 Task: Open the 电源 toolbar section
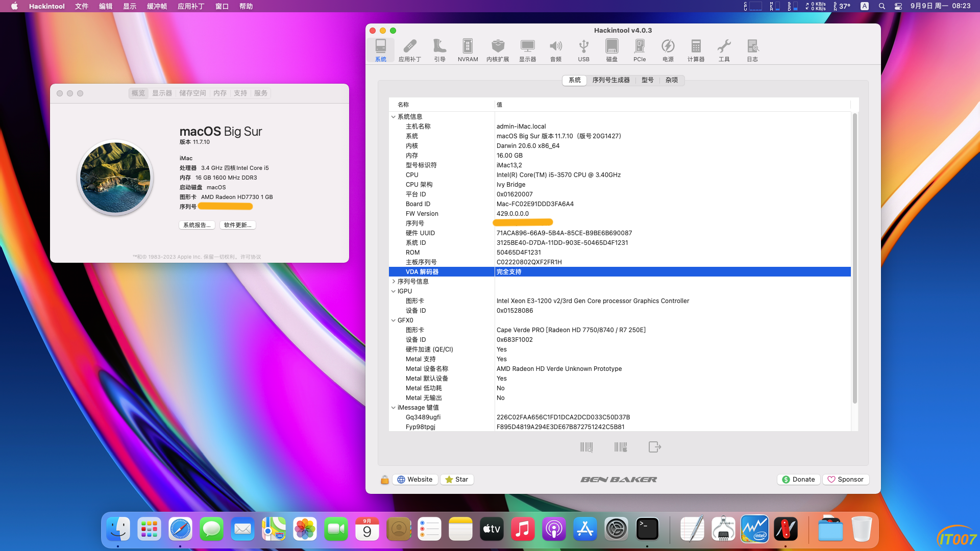tap(668, 50)
